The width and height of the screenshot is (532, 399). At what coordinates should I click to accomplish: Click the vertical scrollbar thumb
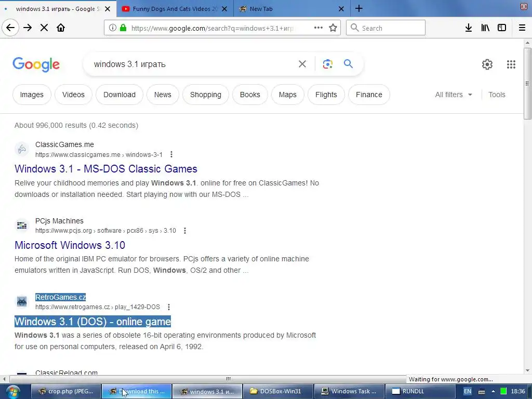pyautogui.click(x=527, y=84)
